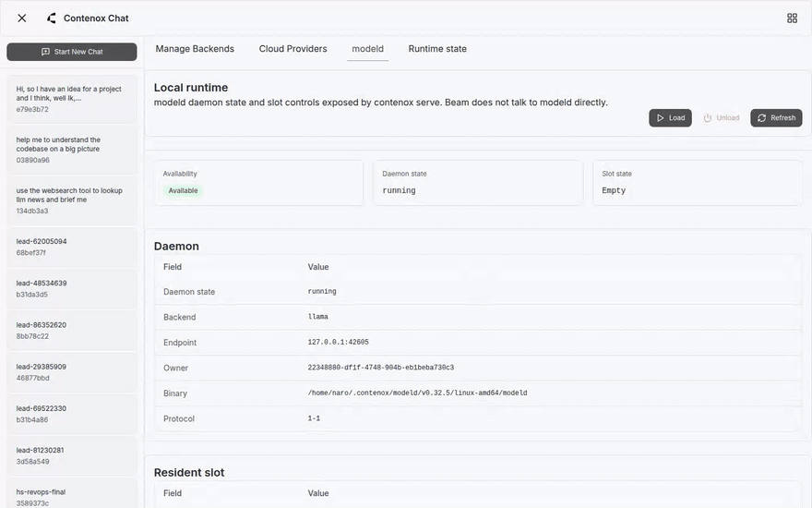Start a new chat

(71, 52)
